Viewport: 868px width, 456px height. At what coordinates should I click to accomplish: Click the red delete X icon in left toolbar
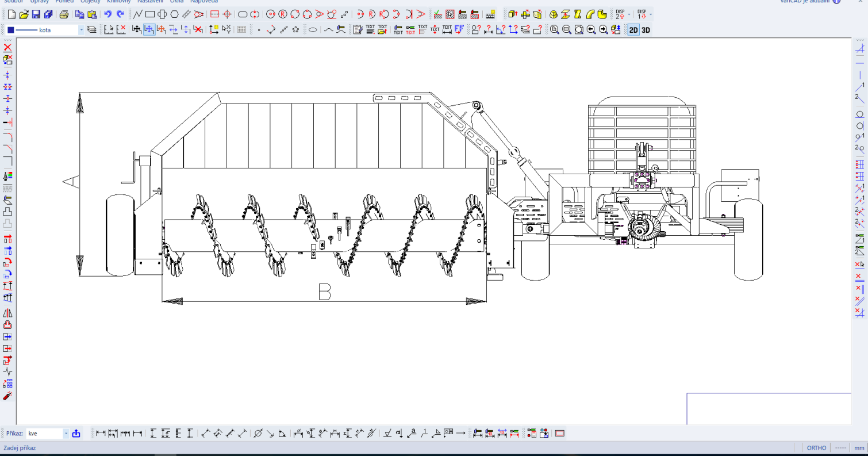pyautogui.click(x=7, y=48)
